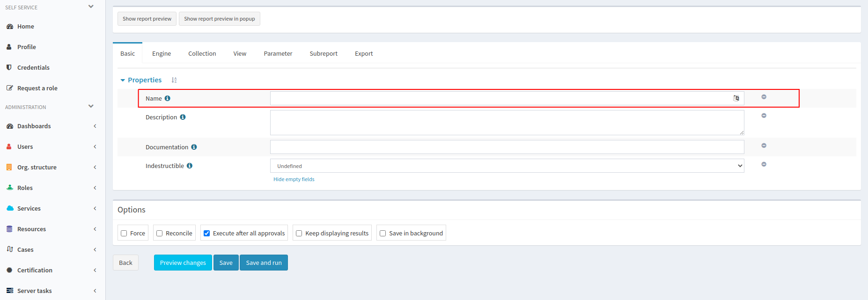Click the info icon next to Documentation
Viewport: 868px width, 300px height.
pos(194,147)
